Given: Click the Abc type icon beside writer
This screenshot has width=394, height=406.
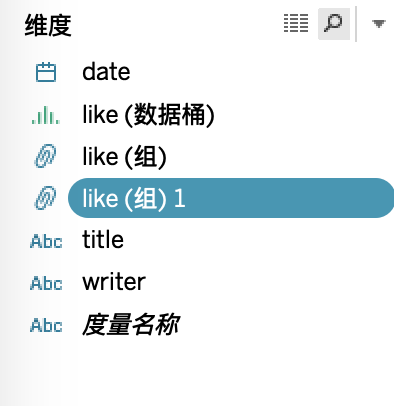Looking at the screenshot, I should (46, 283).
